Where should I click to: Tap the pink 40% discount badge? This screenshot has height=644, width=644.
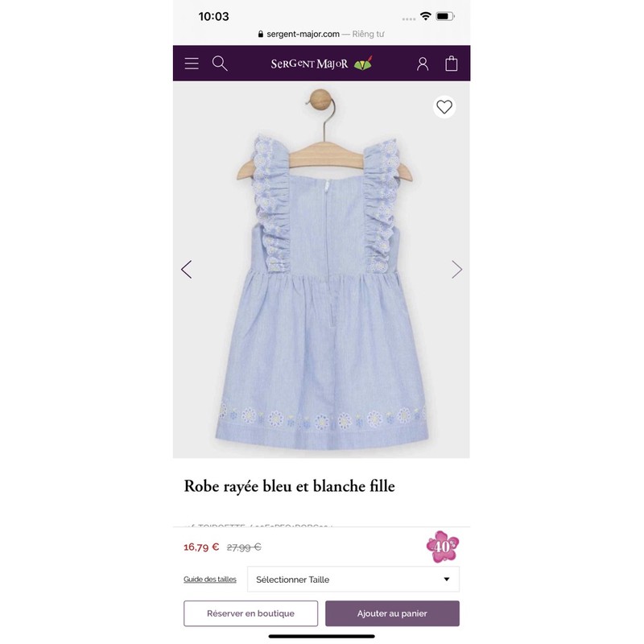(442, 547)
